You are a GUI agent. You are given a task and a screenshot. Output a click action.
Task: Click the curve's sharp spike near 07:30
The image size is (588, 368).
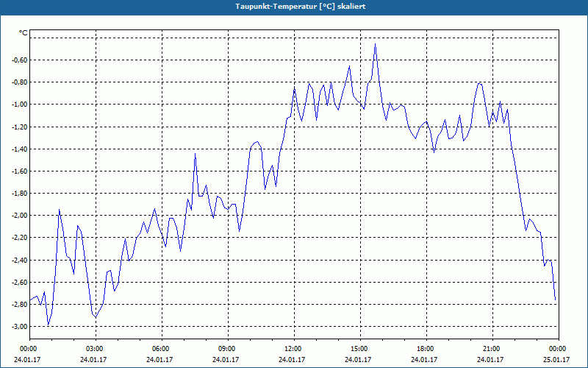click(195, 154)
